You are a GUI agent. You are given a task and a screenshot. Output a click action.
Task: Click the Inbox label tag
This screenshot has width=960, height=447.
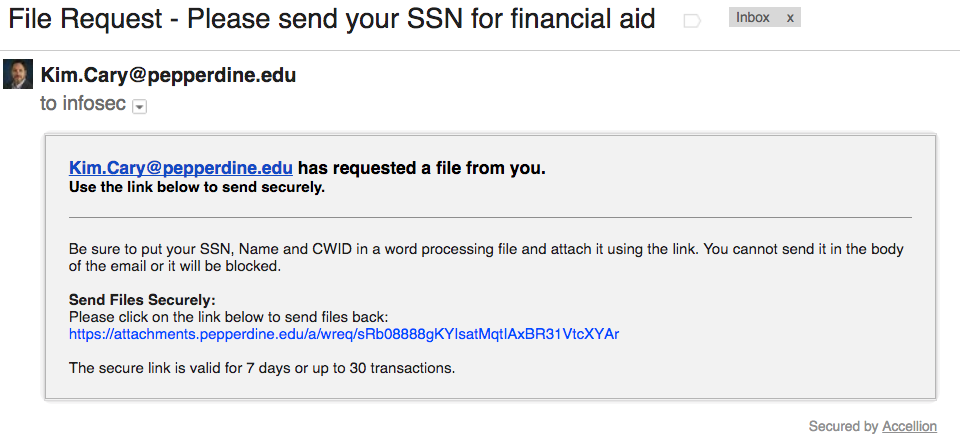[753, 18]
